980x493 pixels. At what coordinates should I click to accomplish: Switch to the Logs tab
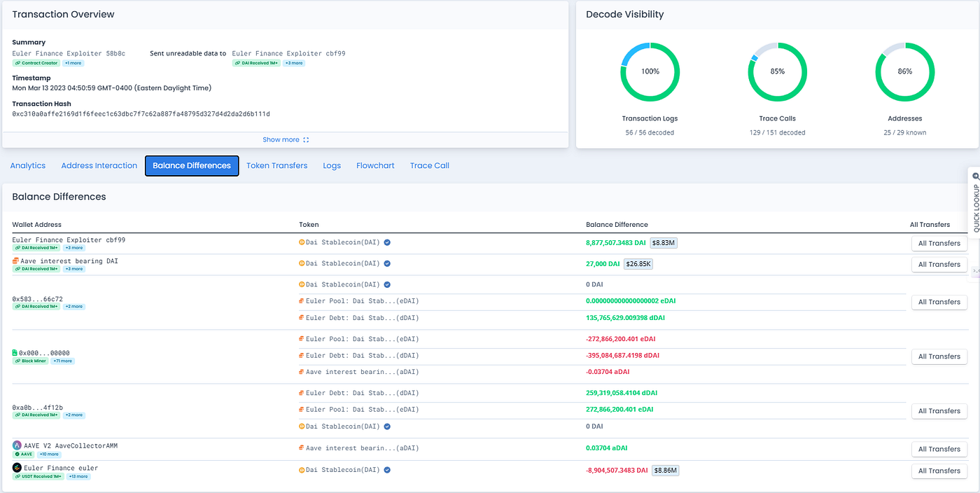332,166
